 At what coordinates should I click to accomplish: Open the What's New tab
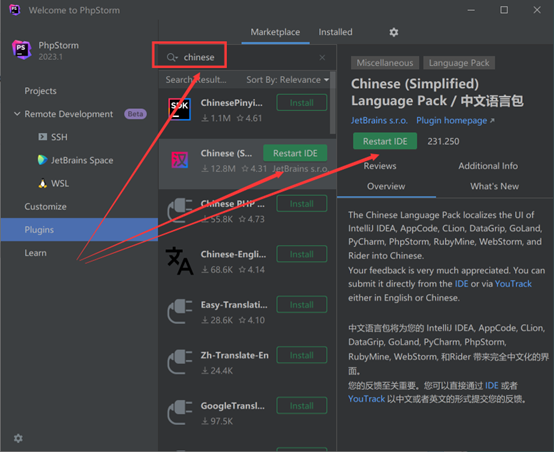(x=494, y=186)
